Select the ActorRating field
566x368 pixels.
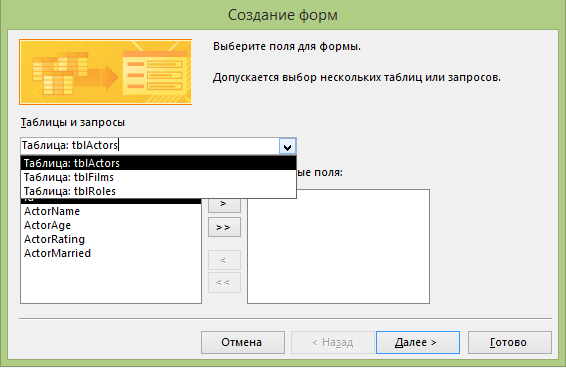click(111, 239)
